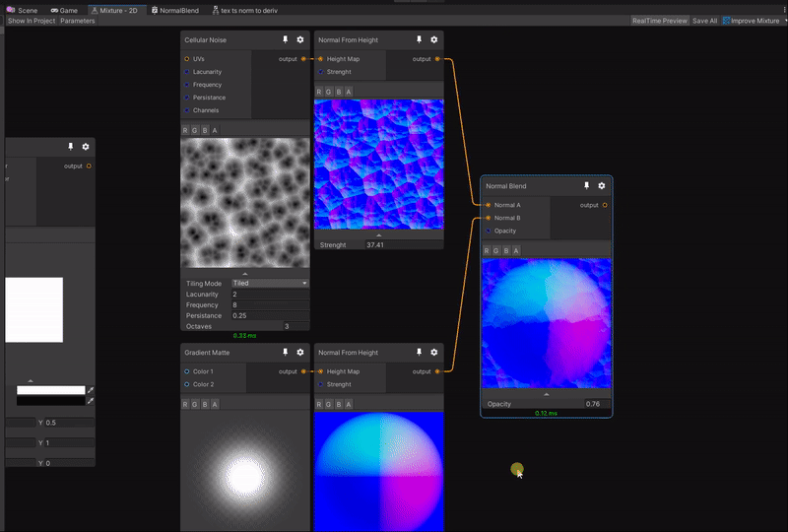Open bottom Normal From Height settings gear
The height and width of the screenshot is (532, 788).
coord(433,352)
